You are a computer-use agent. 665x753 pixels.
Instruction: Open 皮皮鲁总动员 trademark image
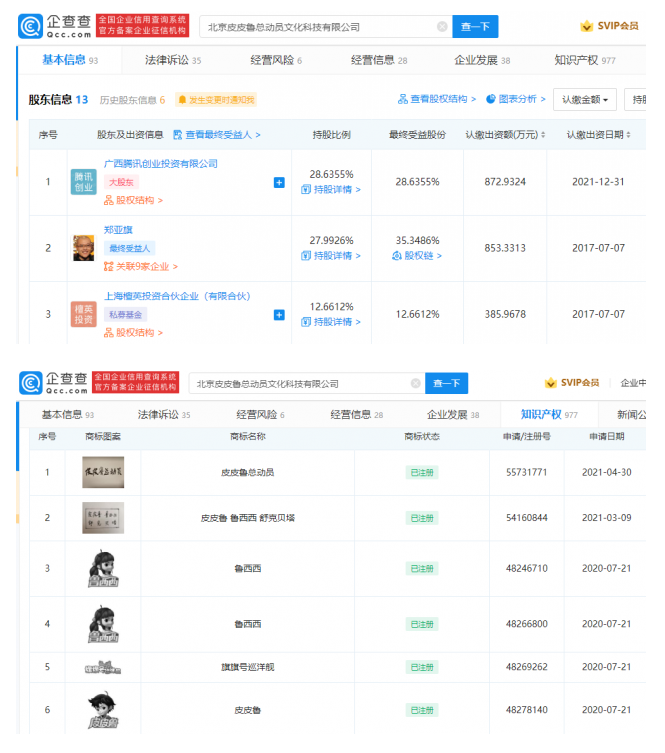click(x=103, y=472)
